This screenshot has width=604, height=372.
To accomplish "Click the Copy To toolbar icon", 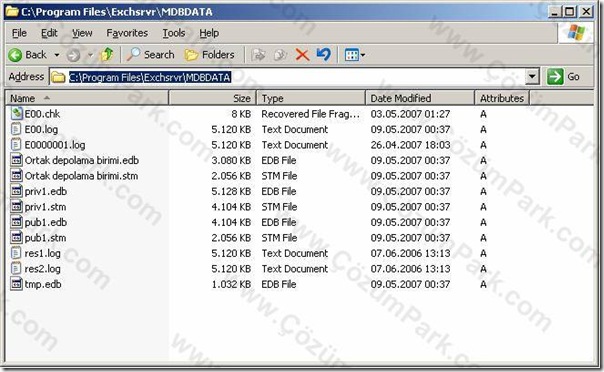I will (280, 55).
